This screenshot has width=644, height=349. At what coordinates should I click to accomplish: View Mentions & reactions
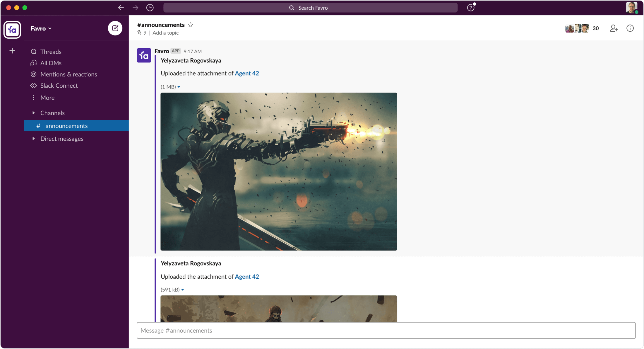point(69,74)
